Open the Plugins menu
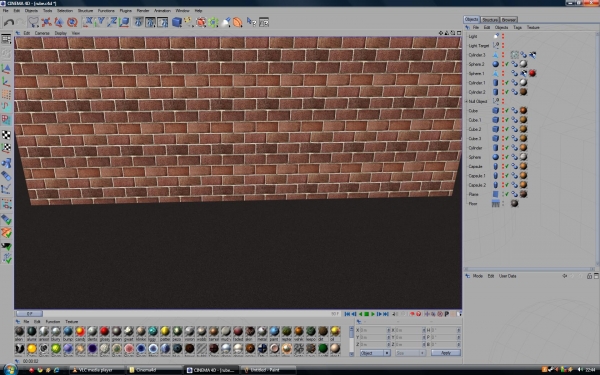Screen dimensions: 600x375 pos(126,11)
